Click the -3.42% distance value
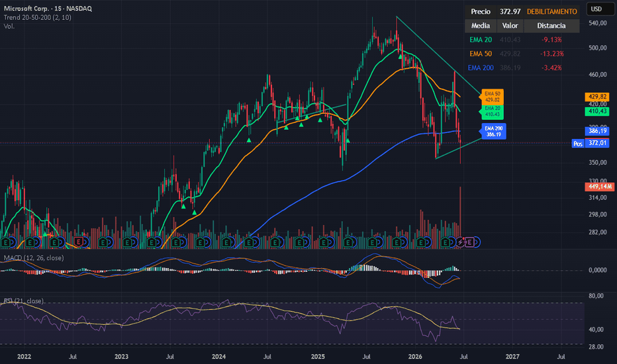This screenshot has height=364, width=617. tap(551, 68)
